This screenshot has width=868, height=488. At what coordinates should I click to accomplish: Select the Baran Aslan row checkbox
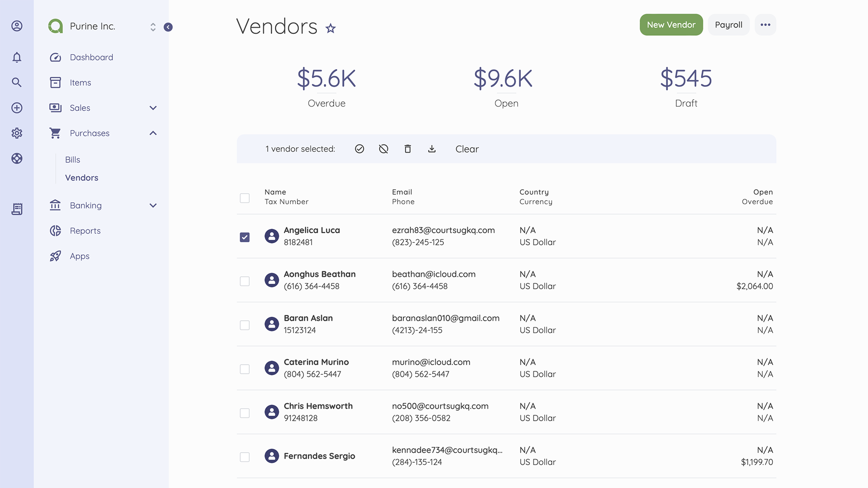[245, 324]
